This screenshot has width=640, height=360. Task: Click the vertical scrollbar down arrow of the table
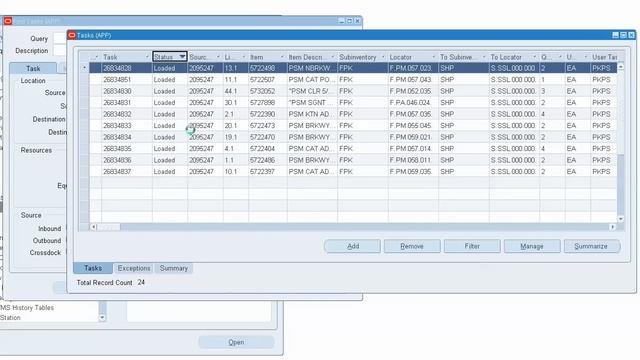(x=621, y=219)
